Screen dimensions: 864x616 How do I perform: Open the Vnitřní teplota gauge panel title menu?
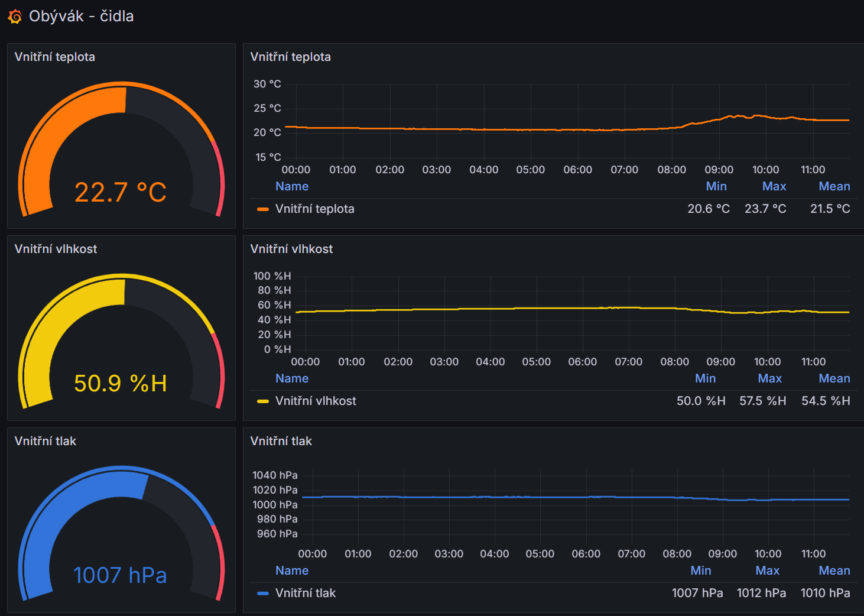click(x=54, y=57)
